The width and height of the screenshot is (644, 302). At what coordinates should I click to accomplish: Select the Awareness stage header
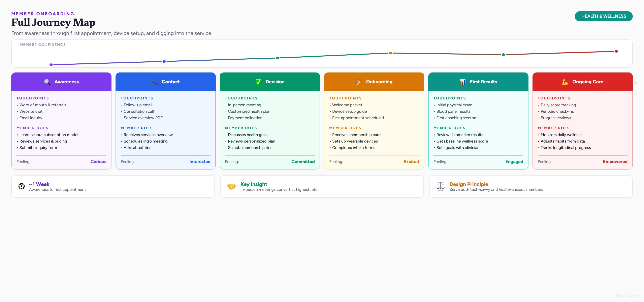coord(61,82)
